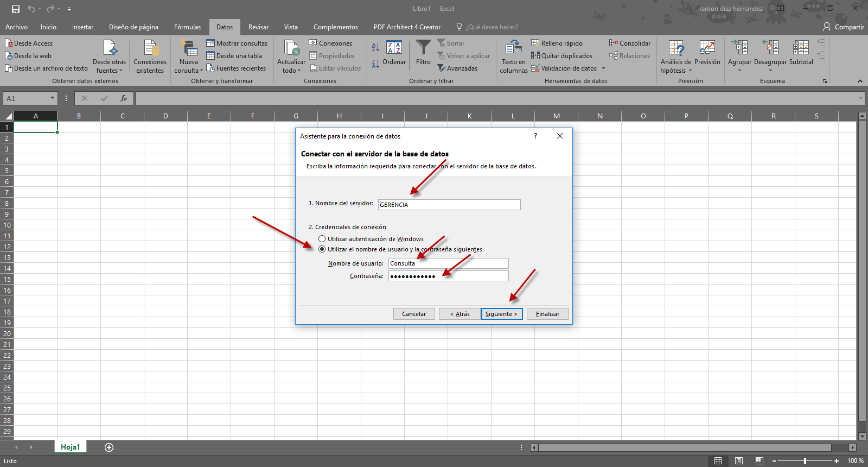The image size is (868, 467).
Task: Click Fuentes recientes
Action: point(236,68)
